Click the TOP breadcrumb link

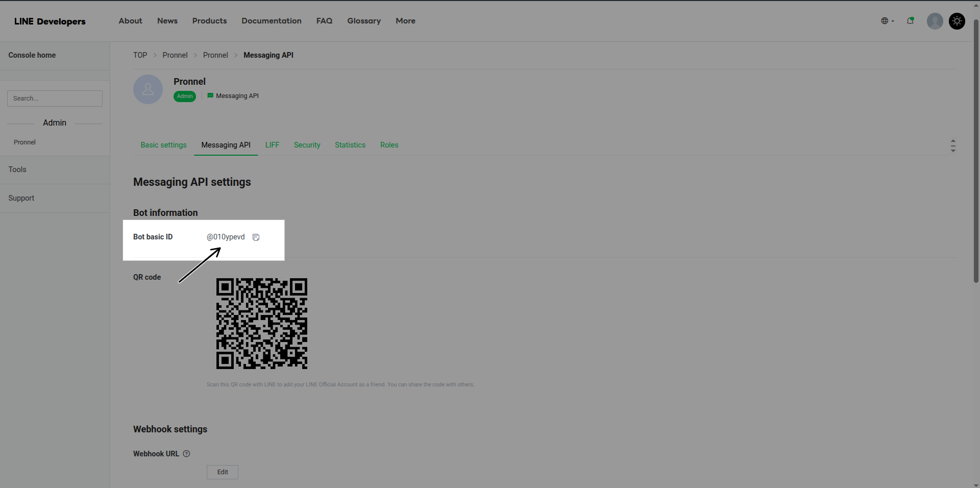pyautogui.click(x=140, y=55)
